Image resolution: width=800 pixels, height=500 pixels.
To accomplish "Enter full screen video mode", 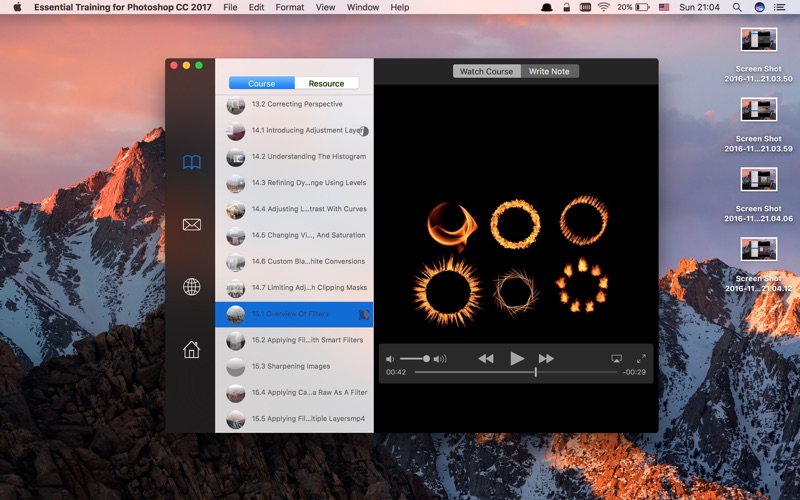I will point(641,359).
